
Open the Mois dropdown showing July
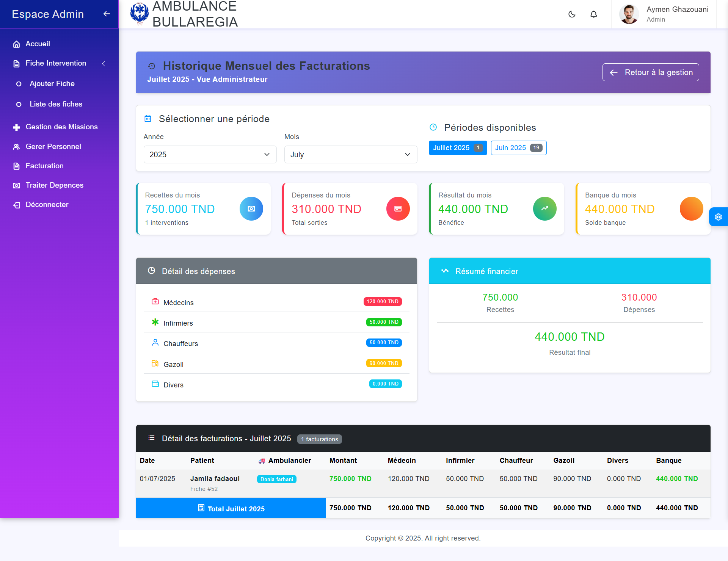[351, 155]
